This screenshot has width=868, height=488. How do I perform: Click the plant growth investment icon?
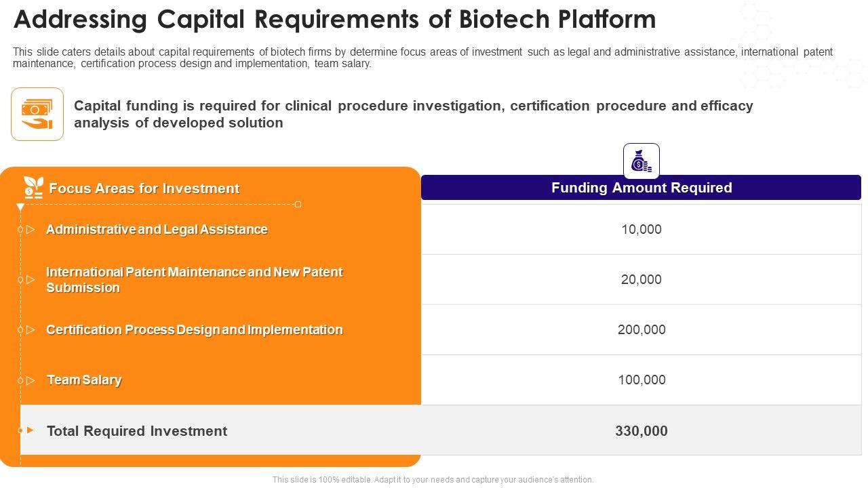[33, 188]
